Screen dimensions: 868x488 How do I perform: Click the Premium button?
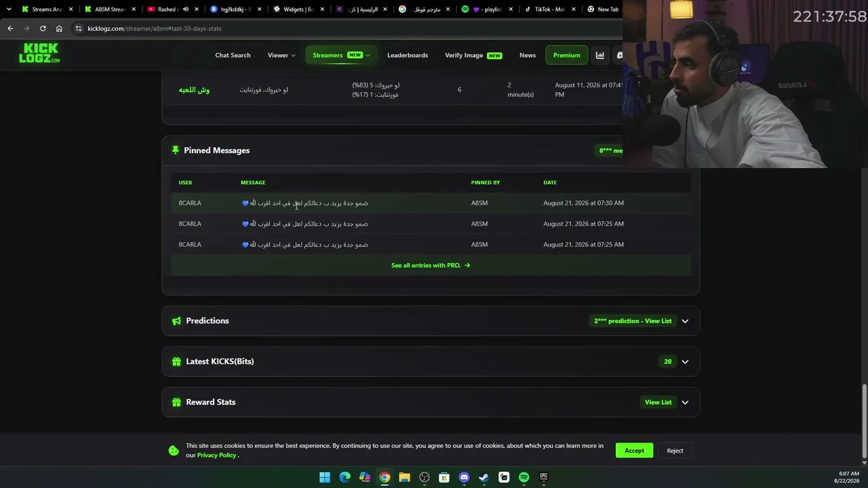pos(567,55)
